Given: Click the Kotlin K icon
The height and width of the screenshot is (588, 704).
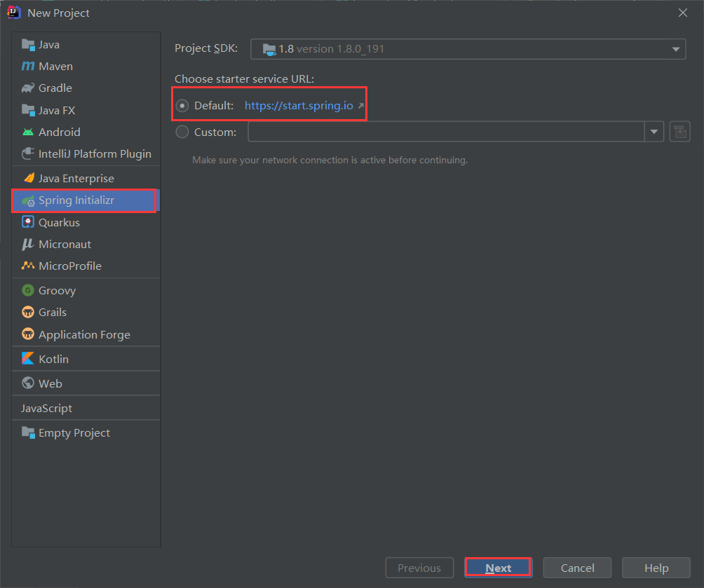Looking at the screenshot, I should 28,359.
